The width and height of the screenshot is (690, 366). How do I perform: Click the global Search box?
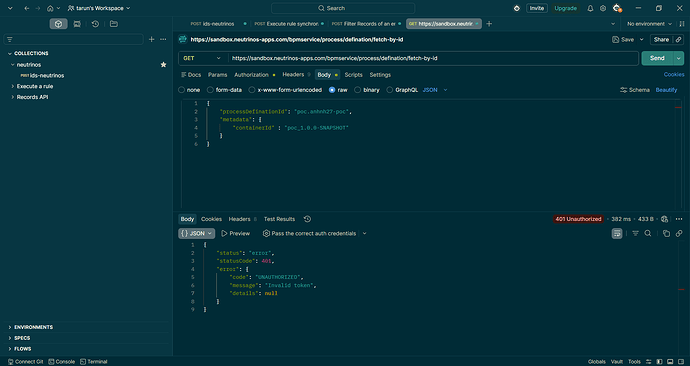tap(343, 8)
